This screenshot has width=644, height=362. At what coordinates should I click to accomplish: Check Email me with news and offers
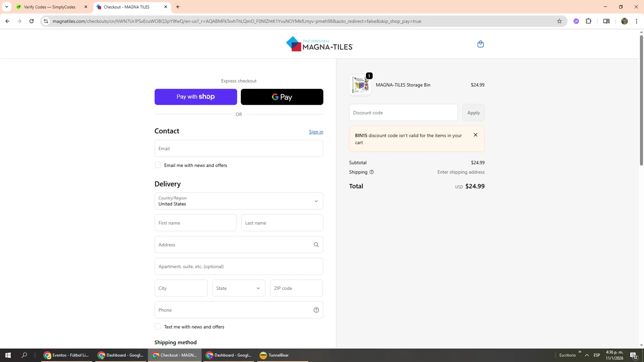pyautogui.click(x=158, y=165)
